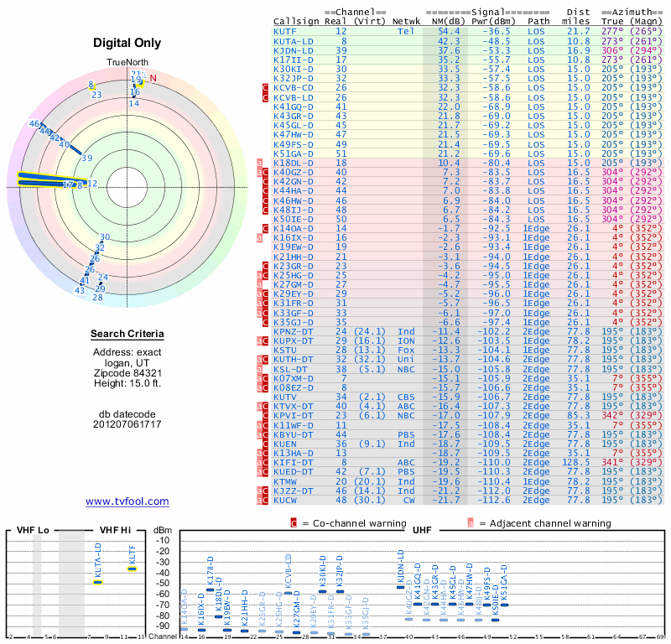Viewport: 671px width, 644px height.
Task: Select the KBYU-DT callsign
Action: 294,434
